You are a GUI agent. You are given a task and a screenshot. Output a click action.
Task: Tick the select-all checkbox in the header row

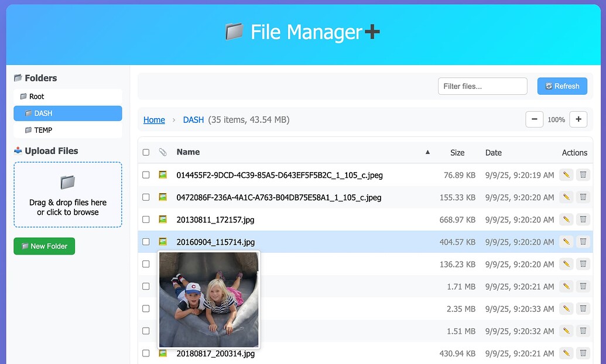tap(146, 152)
